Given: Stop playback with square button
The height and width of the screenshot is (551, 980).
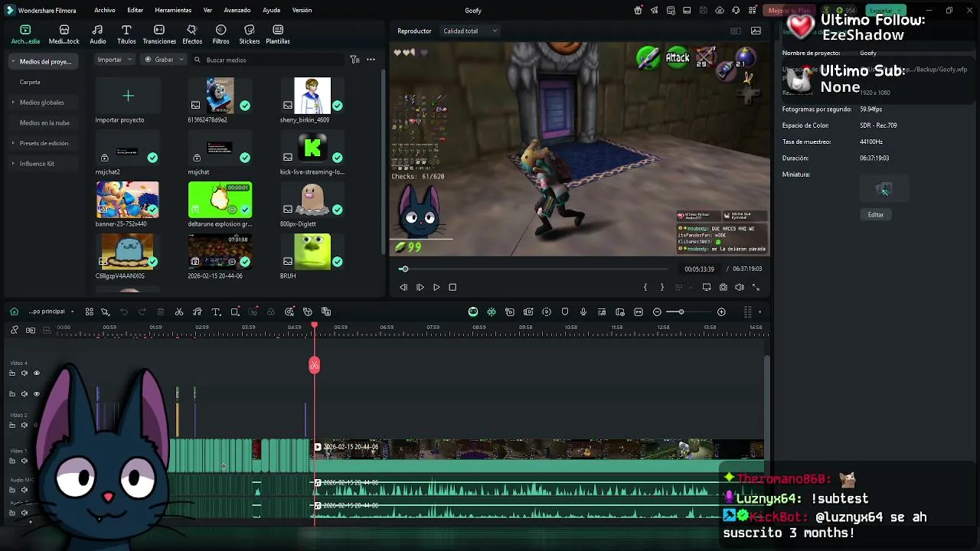Looking at the screenshot, I should click(x=452, y=287).
